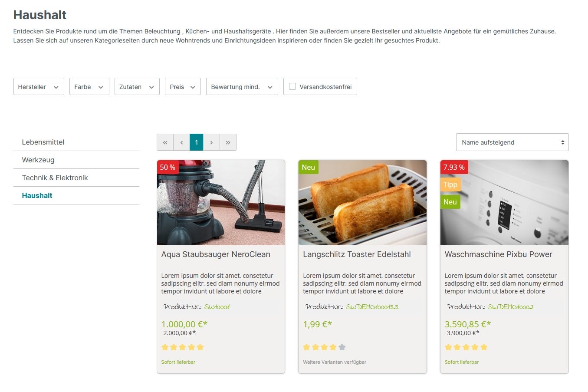Open the Technik & Elektronik category

pos(55,178)
